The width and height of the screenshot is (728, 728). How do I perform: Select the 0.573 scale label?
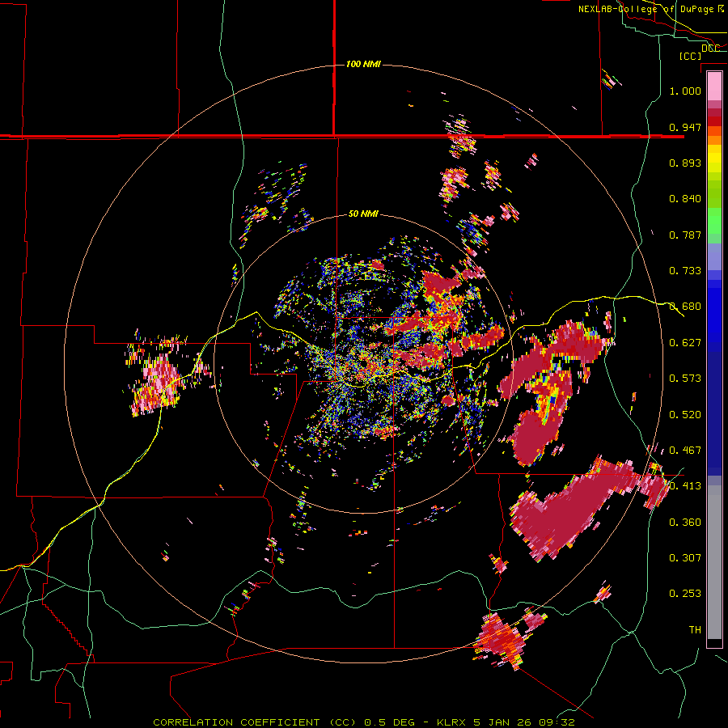(x=685, y=379)
